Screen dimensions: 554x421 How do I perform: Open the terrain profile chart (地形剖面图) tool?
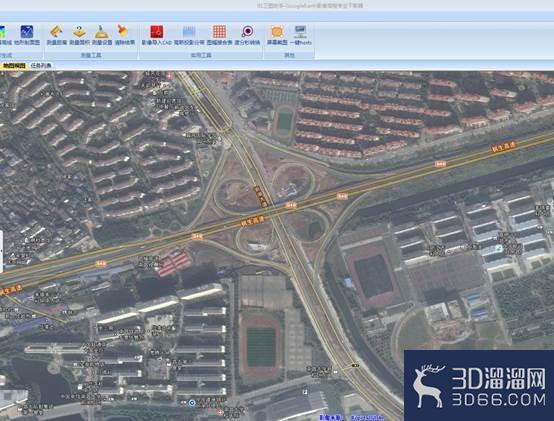pyautogui.click(x=27, y=36)
